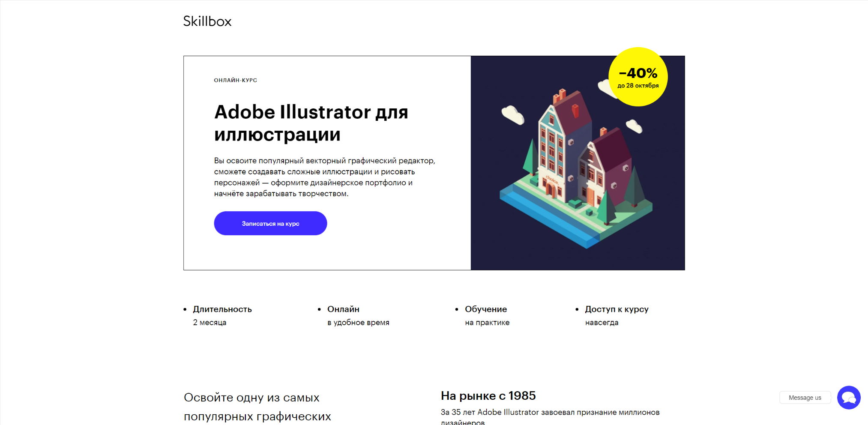The height and width of the screenshot is (425, 868).
Task: Click 'на практике' text
Action: click(487, 322)
